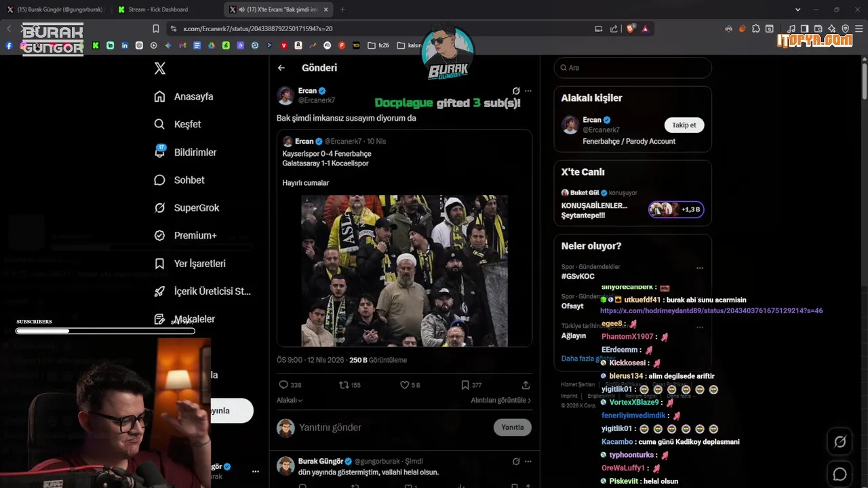The width and height of the screenshot is (868, 488).
Task: Open the Google Drive bookmark icon
Action: coord(212,45)
